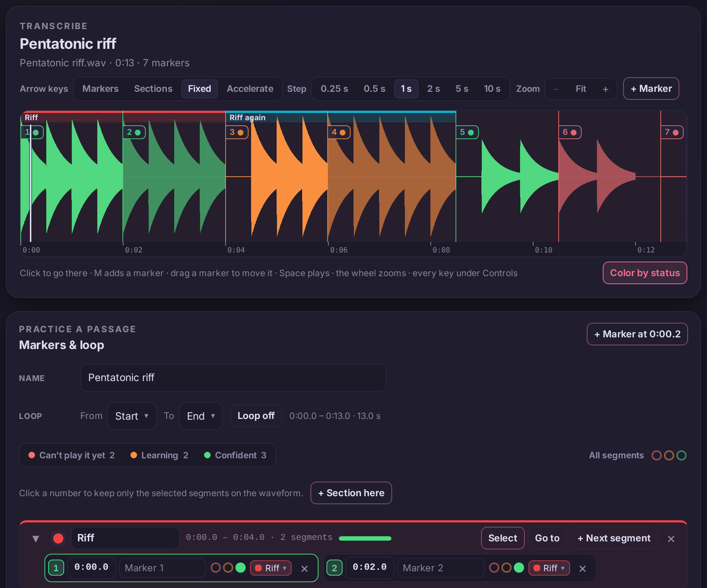Open Marker 1's Riff section dropdown
The width and height of the screenshot is (707, 588).
tap(271, 568)
